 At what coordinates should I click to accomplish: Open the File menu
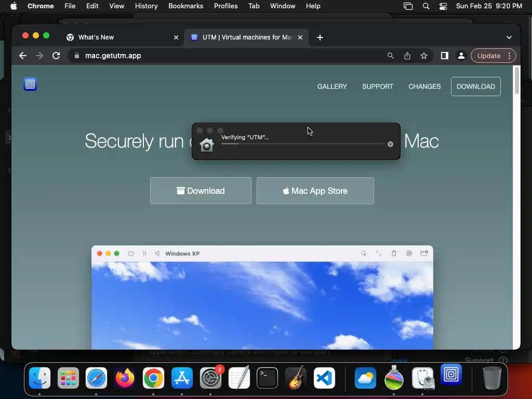pos(70,6)
